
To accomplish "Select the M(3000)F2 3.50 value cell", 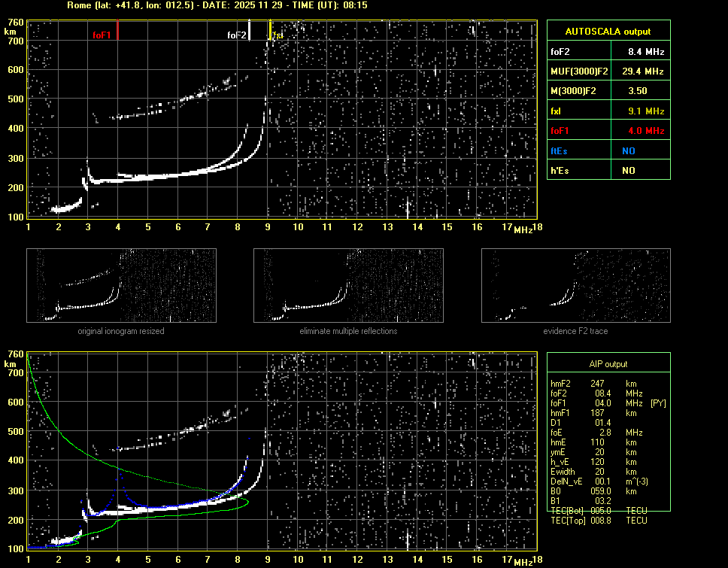I will (x=638, y=91).
